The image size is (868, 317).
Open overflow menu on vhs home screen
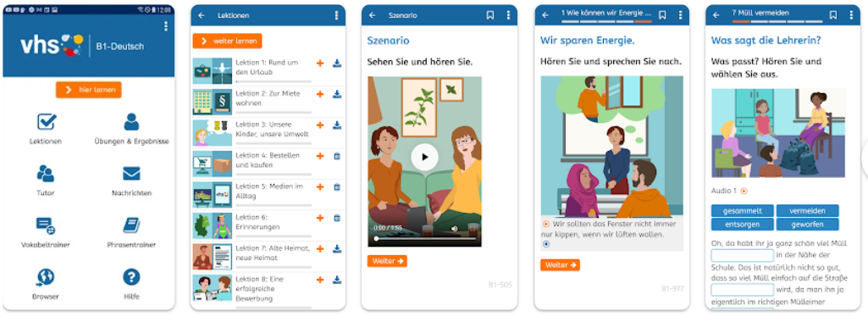(165, 26)
